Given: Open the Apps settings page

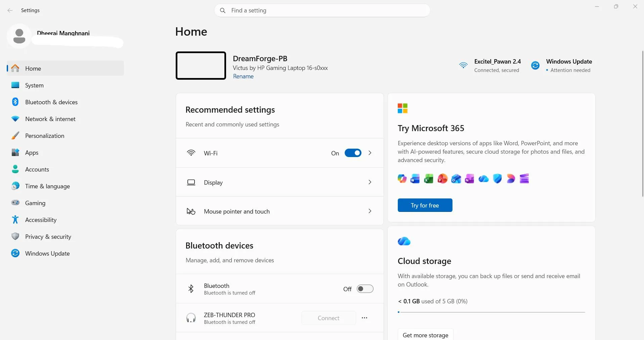Looking at the screenshot, I should [x=66, y=152].
